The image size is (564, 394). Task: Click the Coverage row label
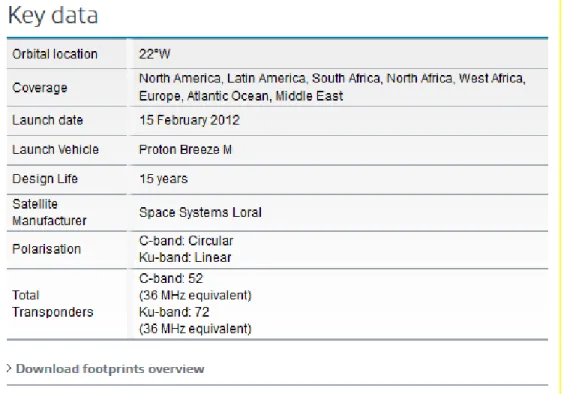(x=40, y=88)
